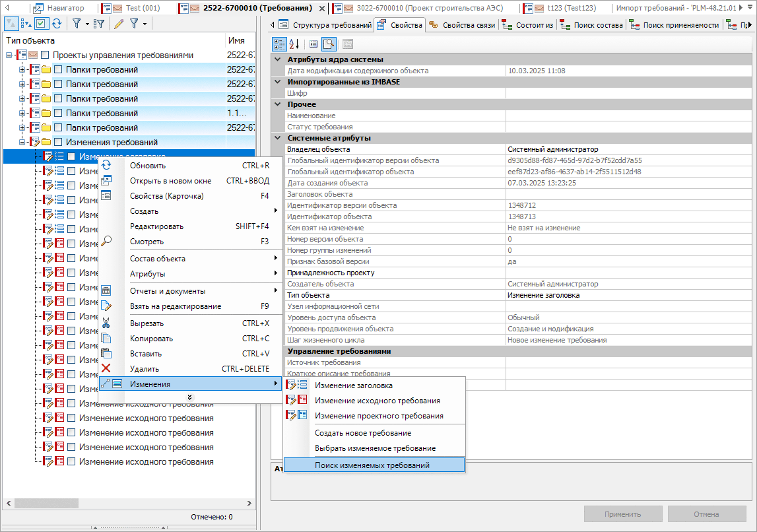Open the first filter dropdown arrow in the tree toolbar
This screenshot has height=532, width=757.
(87, 24)
